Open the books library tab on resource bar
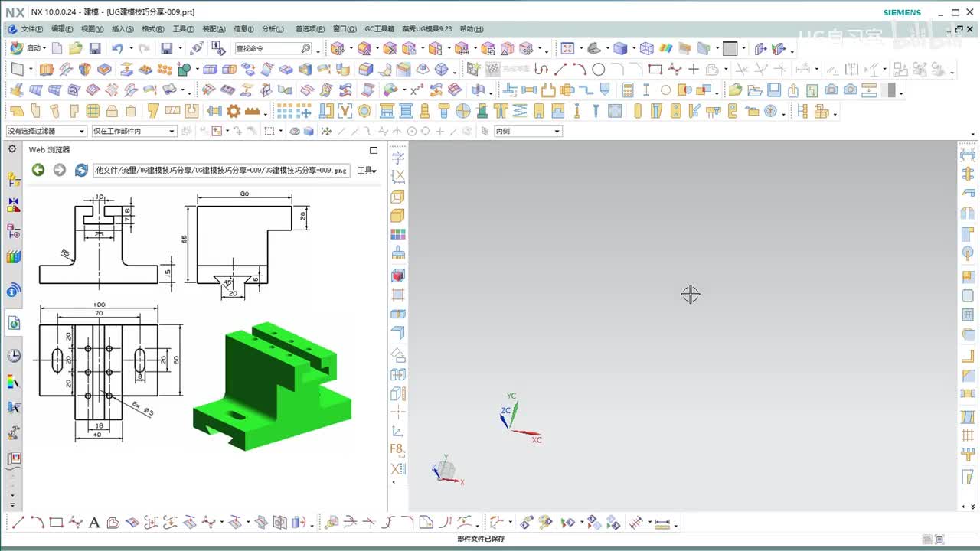This screenshot has width=980, height=551. pyautogui.click(x=14, y=256)
